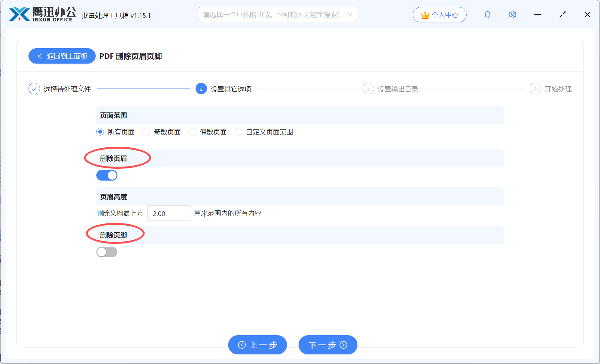Select 偶数页面 radio option

pos(208,132)
